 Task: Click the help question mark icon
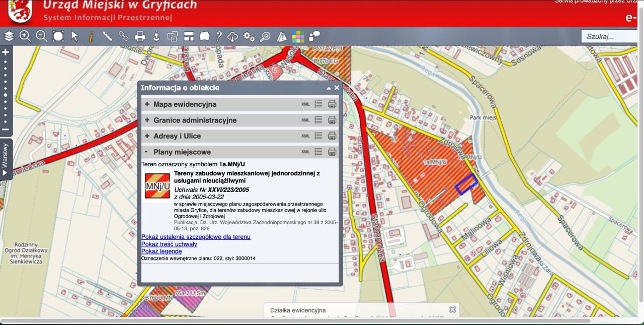[x=218, y=36]
